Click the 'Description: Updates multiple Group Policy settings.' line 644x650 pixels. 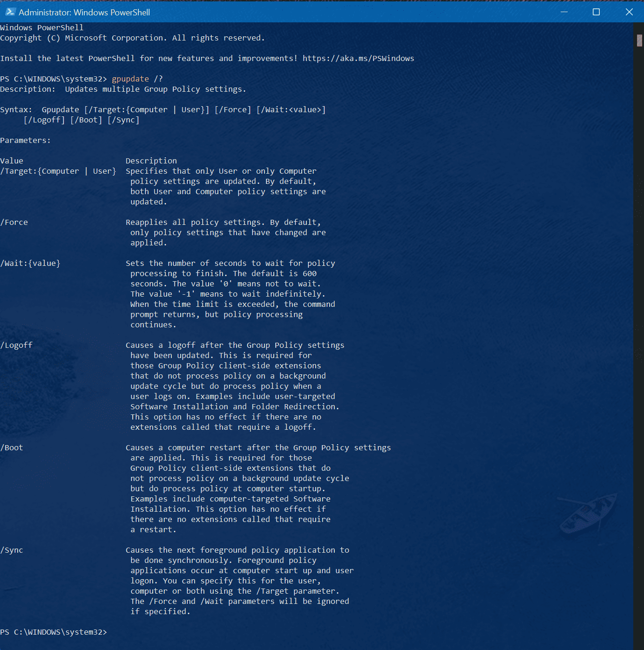123,89
